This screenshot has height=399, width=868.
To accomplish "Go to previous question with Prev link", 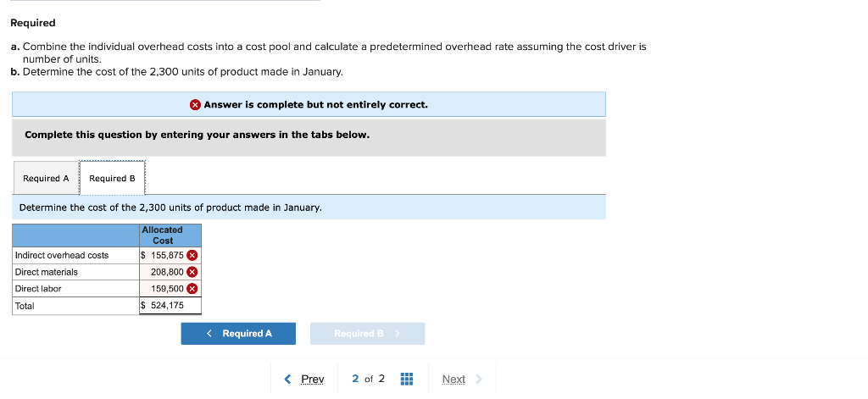I will [x=313, y=379].
